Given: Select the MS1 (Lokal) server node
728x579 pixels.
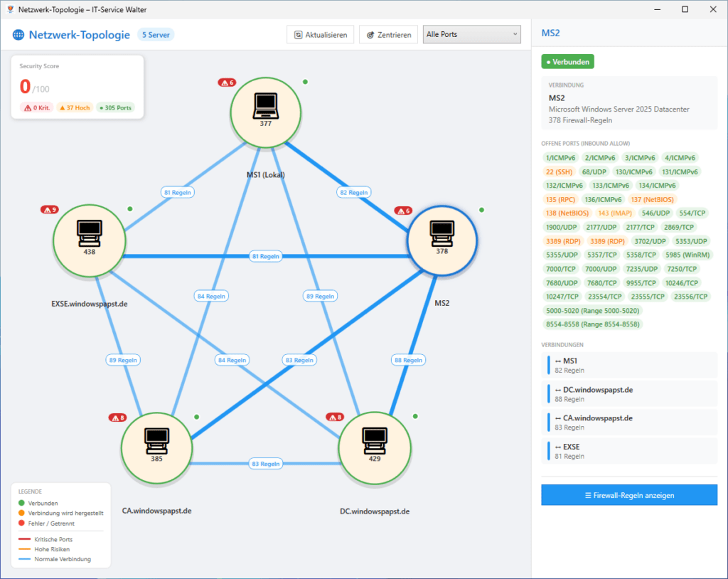Looking at the screenshot, I should (x=265, y=112).
